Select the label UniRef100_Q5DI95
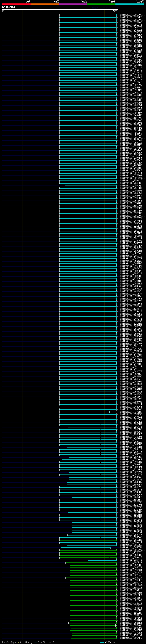Image resolution: width=146 pixels, height=644 pixels. tap(131, 414)
